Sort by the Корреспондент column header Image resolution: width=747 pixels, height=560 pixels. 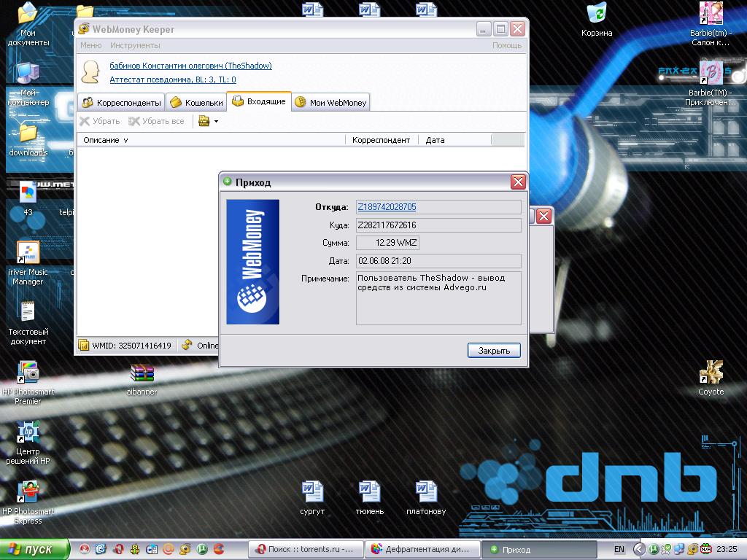pyautogui.click(x=382, y=140)
